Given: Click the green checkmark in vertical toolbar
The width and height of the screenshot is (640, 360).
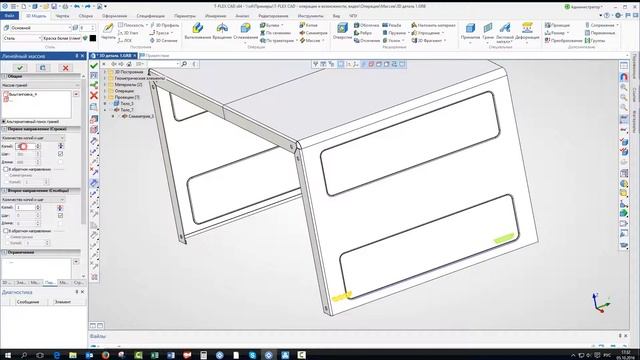Looking at the screenshot, I should (94, 65).
